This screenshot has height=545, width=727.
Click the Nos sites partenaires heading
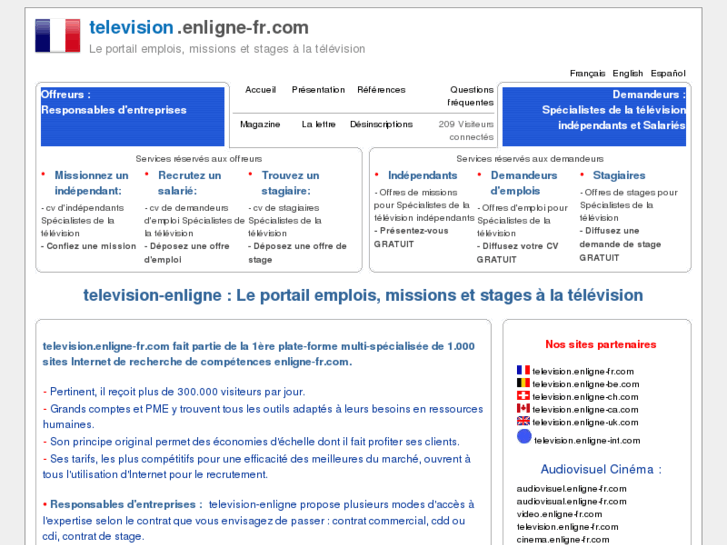601,345
